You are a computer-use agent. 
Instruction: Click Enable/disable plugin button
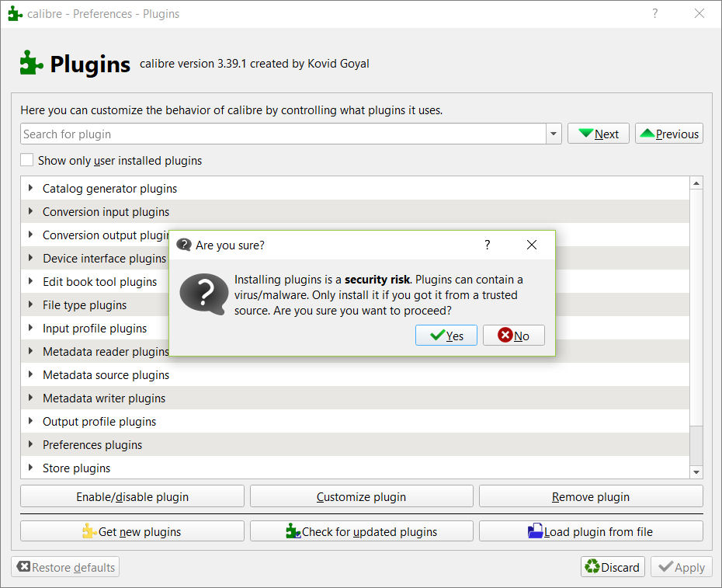pyautogui.click(x=132, y=496)
